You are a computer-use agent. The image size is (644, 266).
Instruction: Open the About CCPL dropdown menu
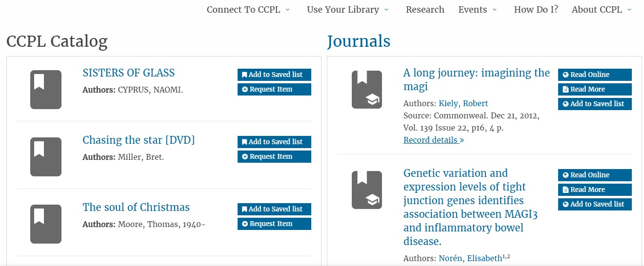pos(601,10)
